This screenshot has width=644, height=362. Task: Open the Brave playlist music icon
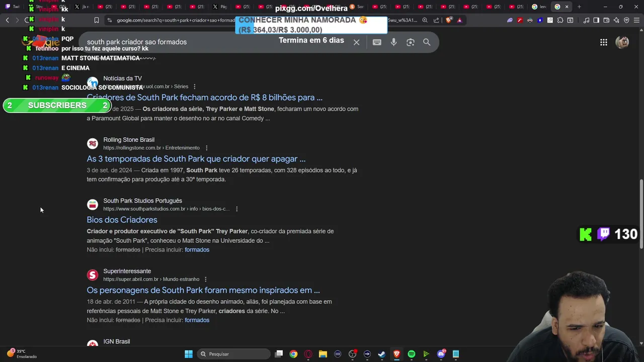[586, 20]
